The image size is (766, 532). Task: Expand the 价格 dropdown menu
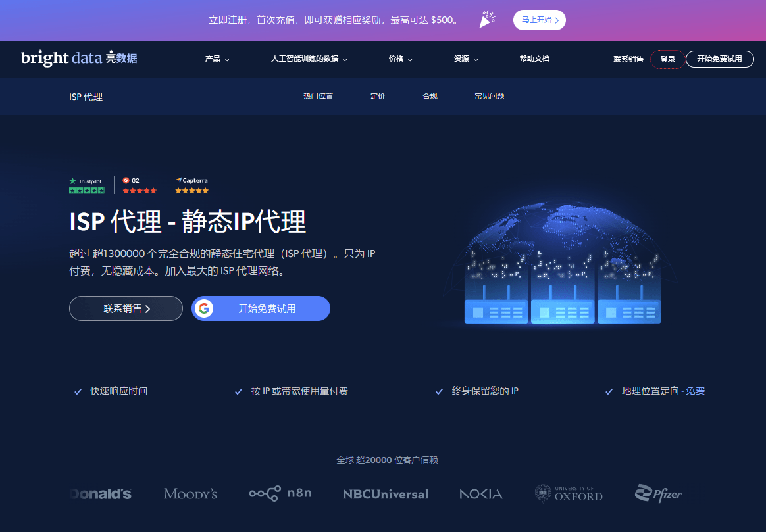400,59
